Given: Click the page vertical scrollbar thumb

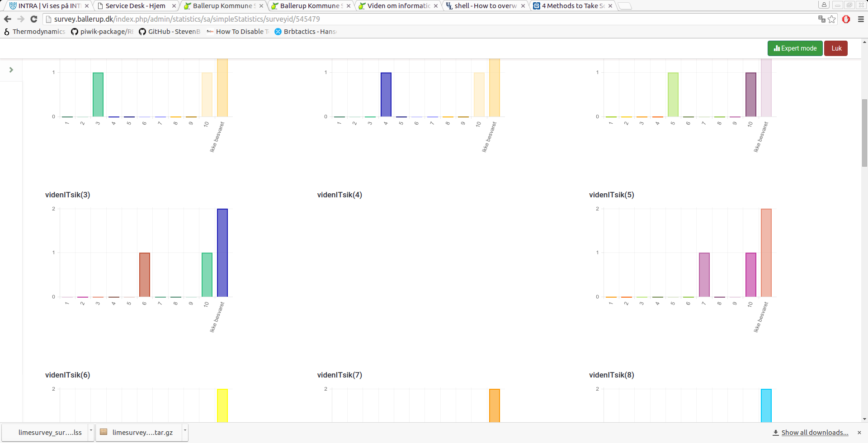Looking at the screenshot, I should [864, 133].
